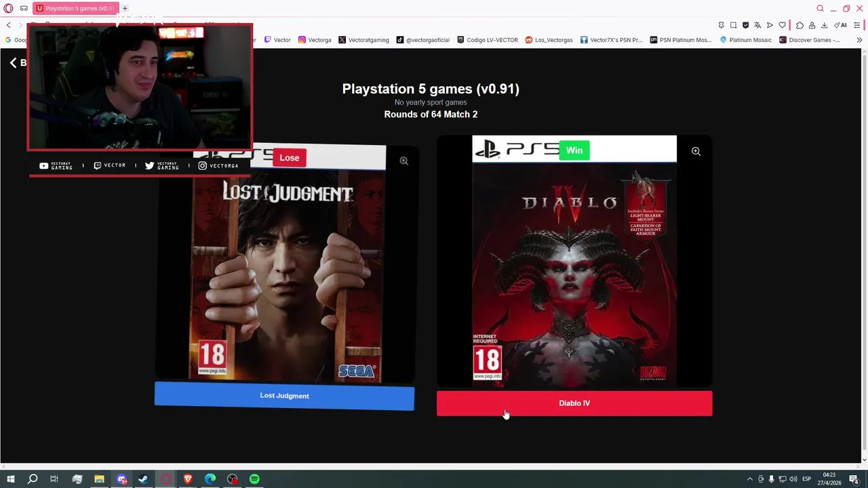Open Vector7X's PSN Pr... bookmark
Image resolution: width=868 pixels, height=488 pixels.
coord(611,40)
